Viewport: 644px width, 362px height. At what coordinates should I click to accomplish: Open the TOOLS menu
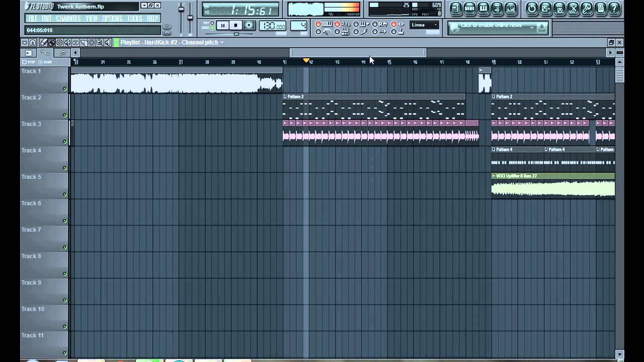pyautogui.click(x=134, y=19)
